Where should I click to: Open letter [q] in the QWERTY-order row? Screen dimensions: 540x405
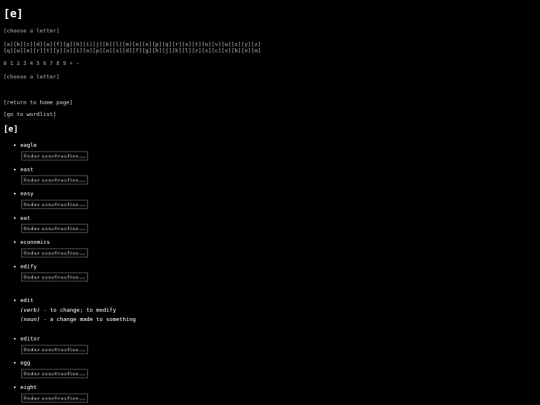point(8,51)
